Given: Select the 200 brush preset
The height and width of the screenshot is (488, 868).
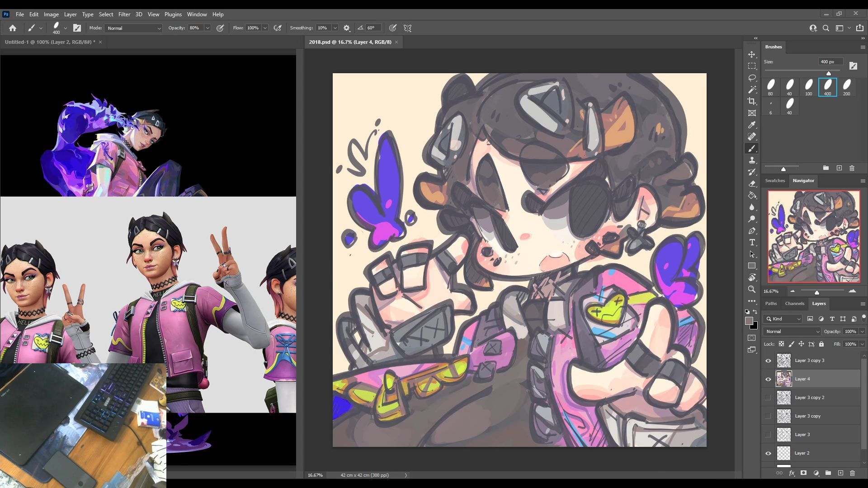Looking at the screenshot, I should coord(847,87).
